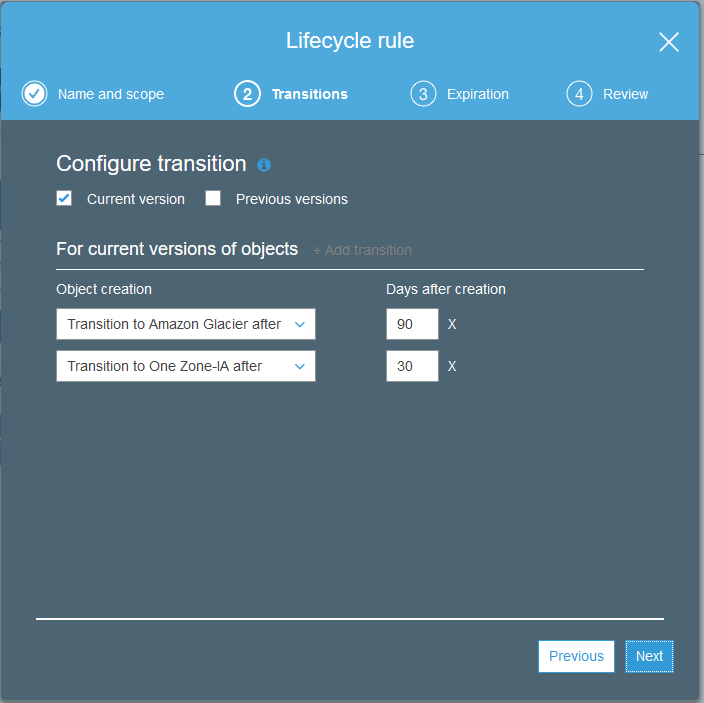
Task: Click the Lifecycle rule title text
Action: (x=350, y=41)
